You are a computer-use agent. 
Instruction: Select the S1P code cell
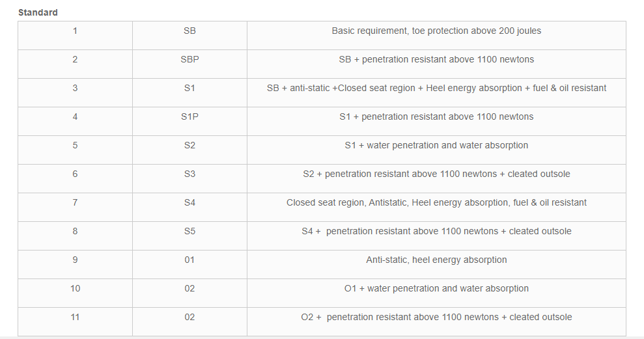[x=189, y=116]
